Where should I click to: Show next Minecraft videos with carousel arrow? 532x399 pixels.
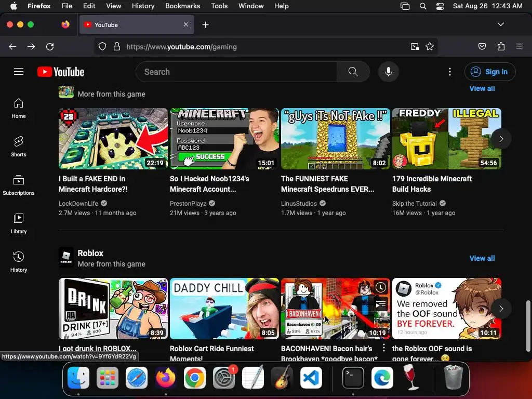pyautogui.click(x=501, y=139)
